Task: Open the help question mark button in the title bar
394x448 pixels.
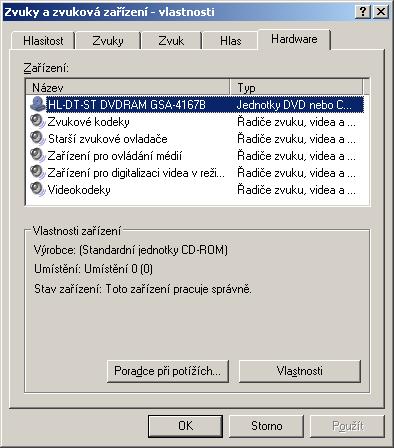Action: point(363,12)
